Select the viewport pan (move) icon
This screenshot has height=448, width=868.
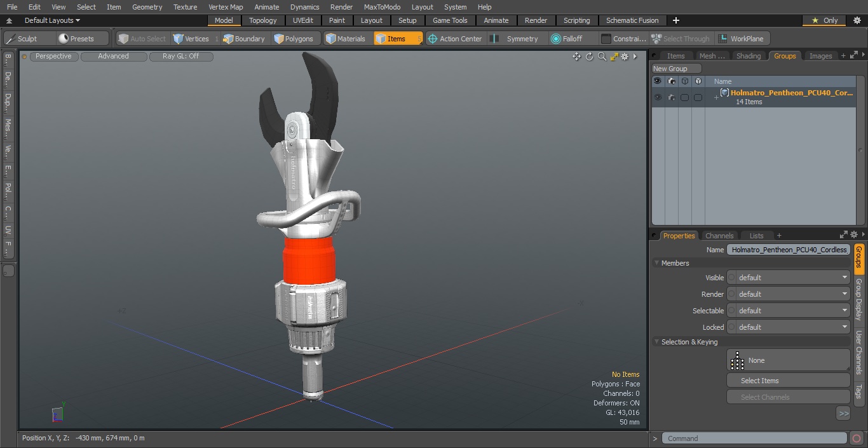pyautogui.click(x=576, y=57)
